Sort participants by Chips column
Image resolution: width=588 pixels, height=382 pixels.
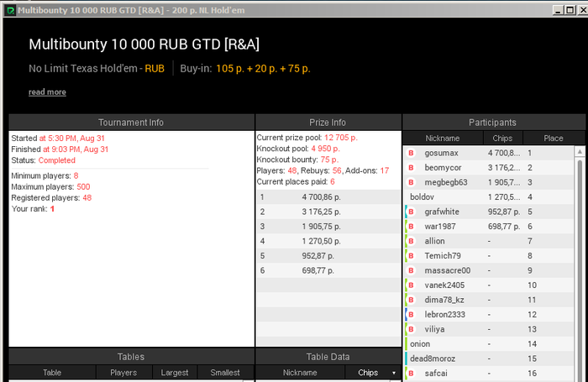point(502,139)
